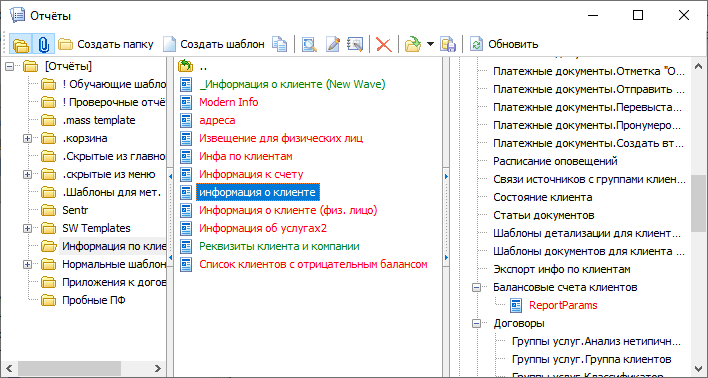Collapse the Балансовые счета клиентов node

(476, 288)
